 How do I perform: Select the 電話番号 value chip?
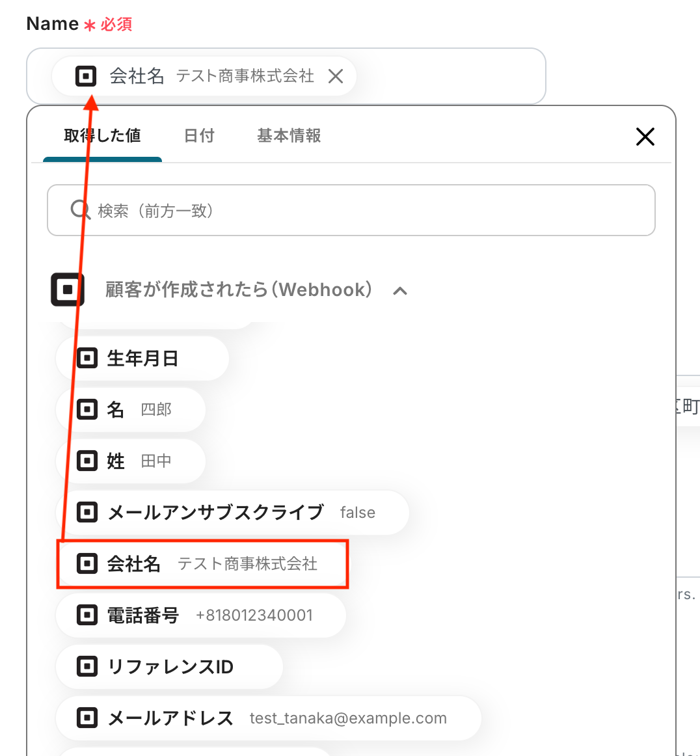coord(201,615)
